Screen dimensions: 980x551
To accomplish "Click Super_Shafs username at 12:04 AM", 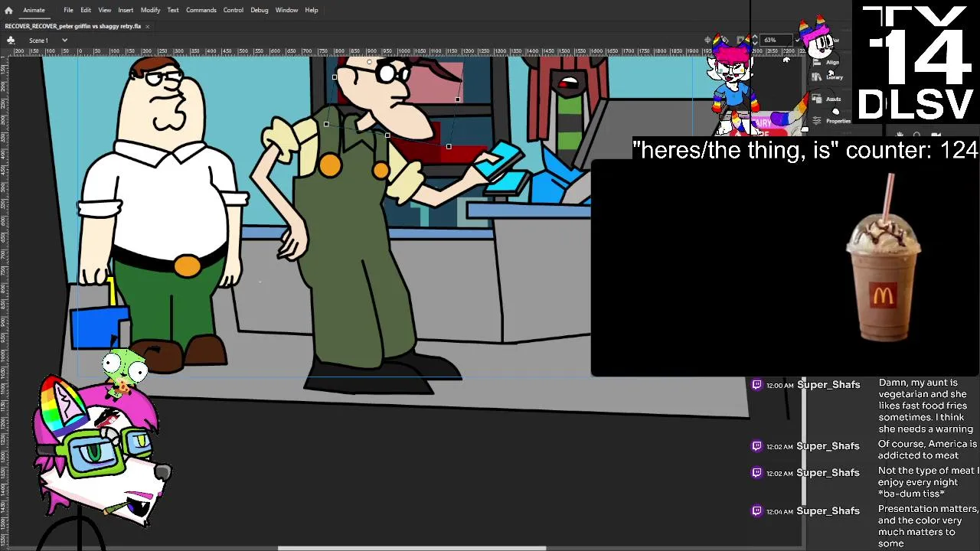I will point(828,511).
